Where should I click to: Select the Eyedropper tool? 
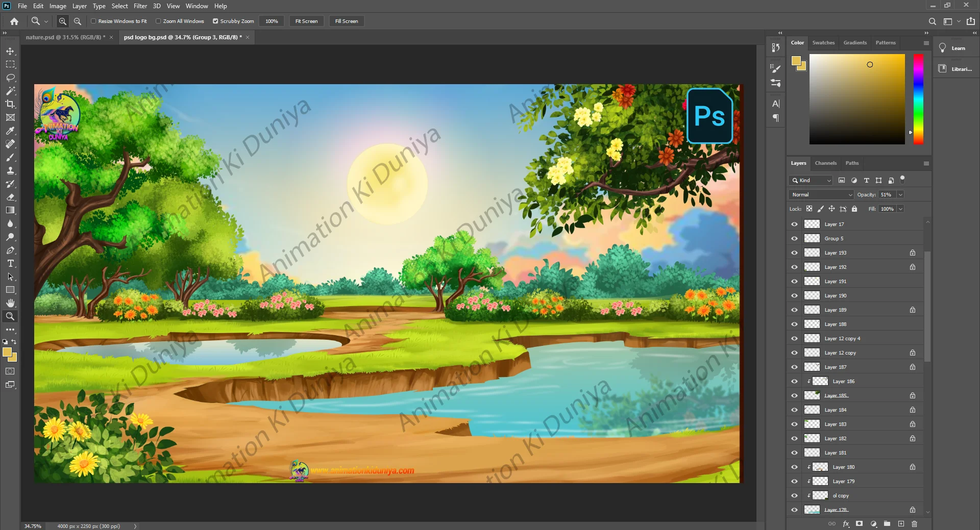10,131
